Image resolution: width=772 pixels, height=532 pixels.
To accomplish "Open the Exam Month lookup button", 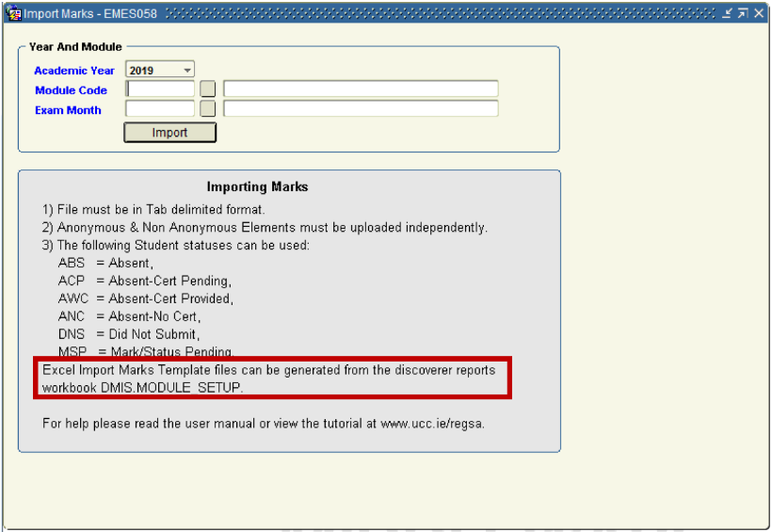I will coord(208,109).
